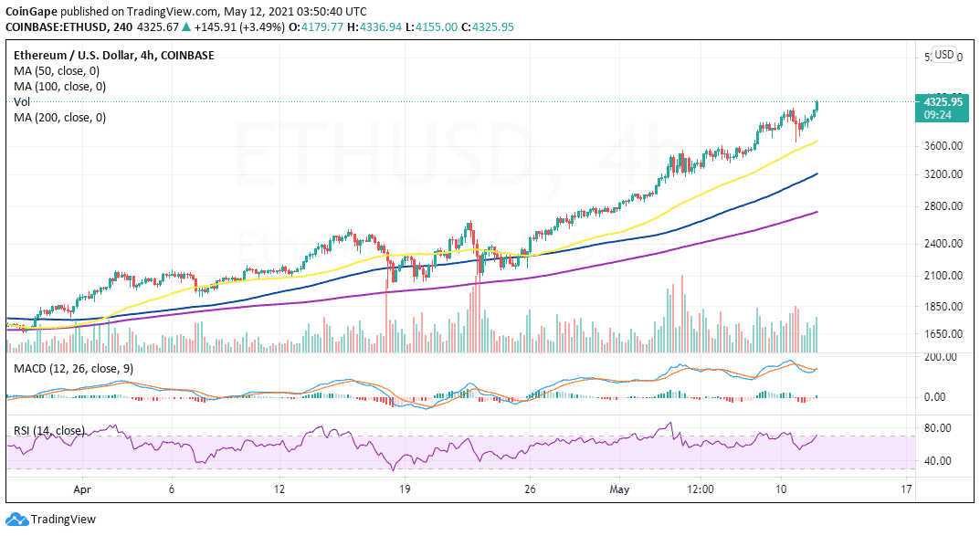The height and width of the screenshot is (536, 980).
Task: Click the MA (200, close, 0) legend
Action: 60,118
